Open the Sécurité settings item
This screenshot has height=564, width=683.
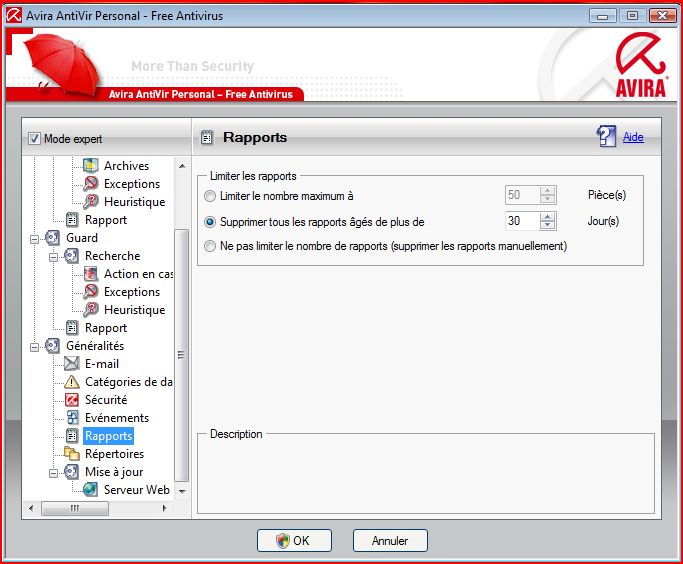click(x=106, y=399)
